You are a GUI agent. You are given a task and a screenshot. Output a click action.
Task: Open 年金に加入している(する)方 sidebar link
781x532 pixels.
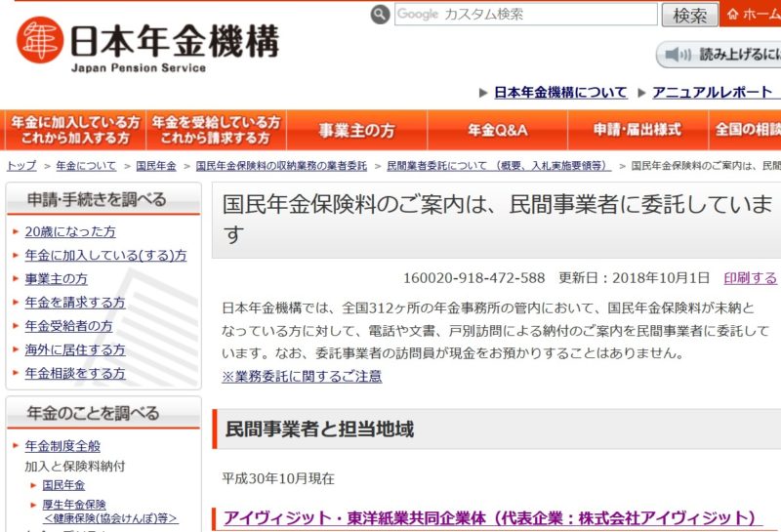click(105, 255)
